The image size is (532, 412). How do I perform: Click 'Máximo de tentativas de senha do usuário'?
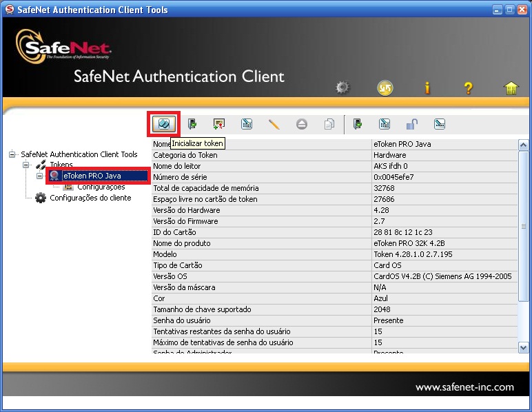(x=223, y=342)
